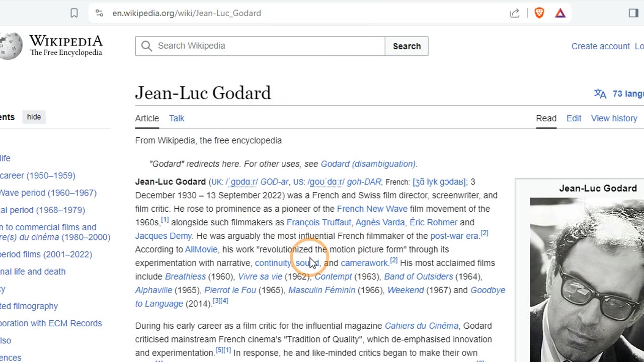Open the languages translate icon
The height and width of the screenshot is (362, 644).
tap(600, 94)
